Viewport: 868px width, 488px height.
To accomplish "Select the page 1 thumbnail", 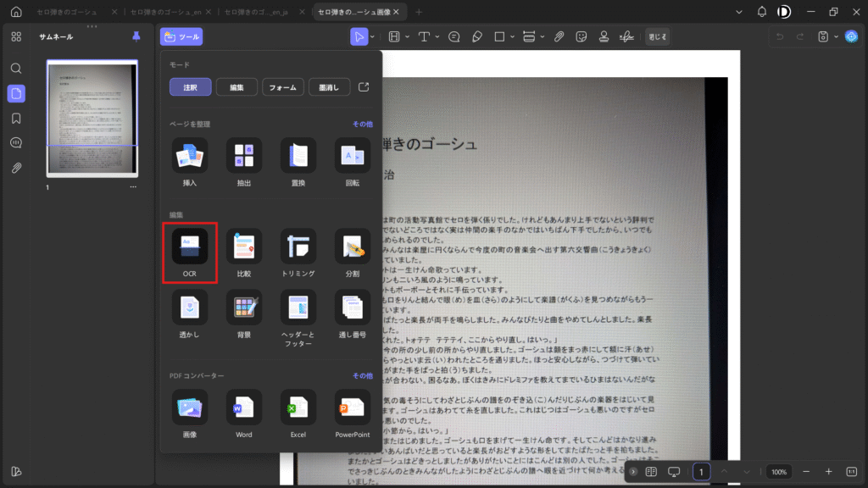I will coord(92,119).
